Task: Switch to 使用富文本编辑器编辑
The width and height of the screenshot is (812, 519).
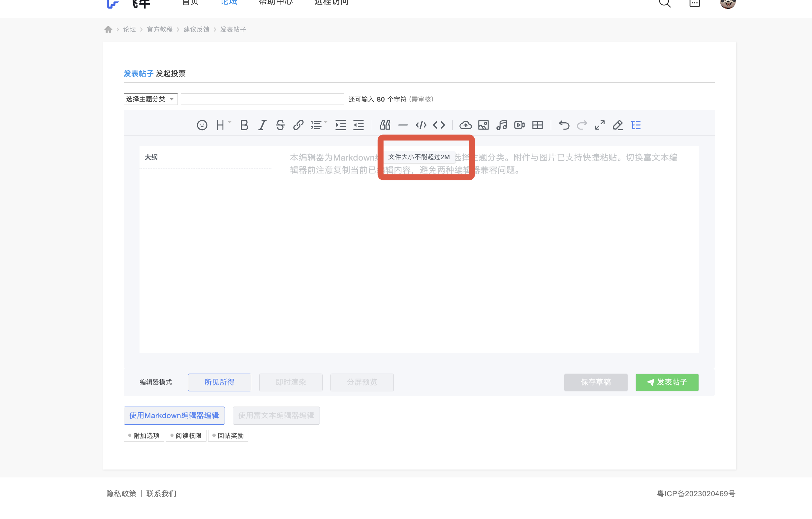Action: click(x=276, y=415)
